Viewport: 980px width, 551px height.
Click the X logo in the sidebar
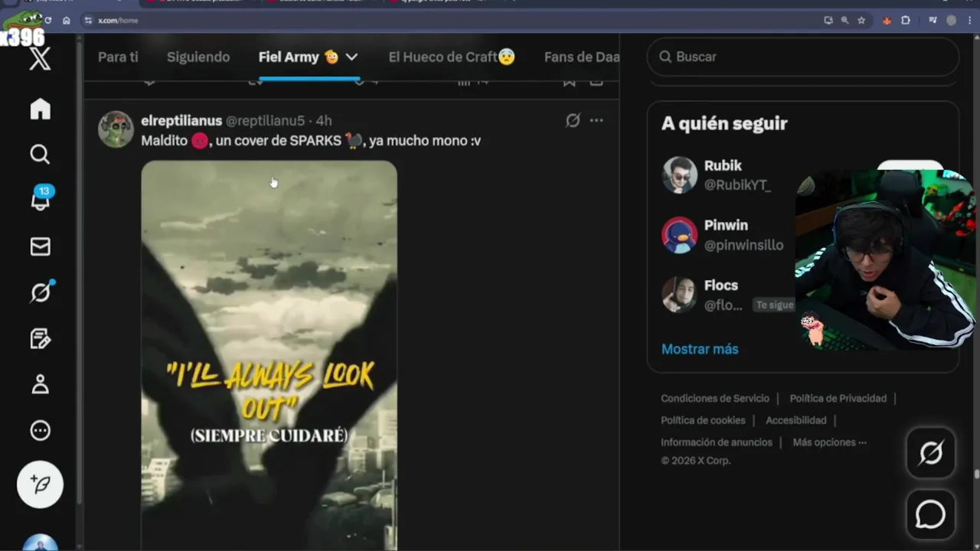click(x=40, y=59)
